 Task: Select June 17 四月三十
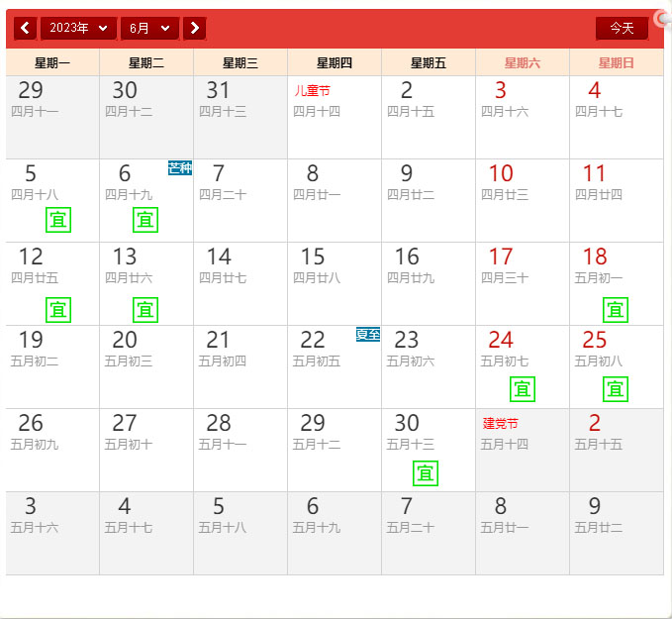(523, 284)
